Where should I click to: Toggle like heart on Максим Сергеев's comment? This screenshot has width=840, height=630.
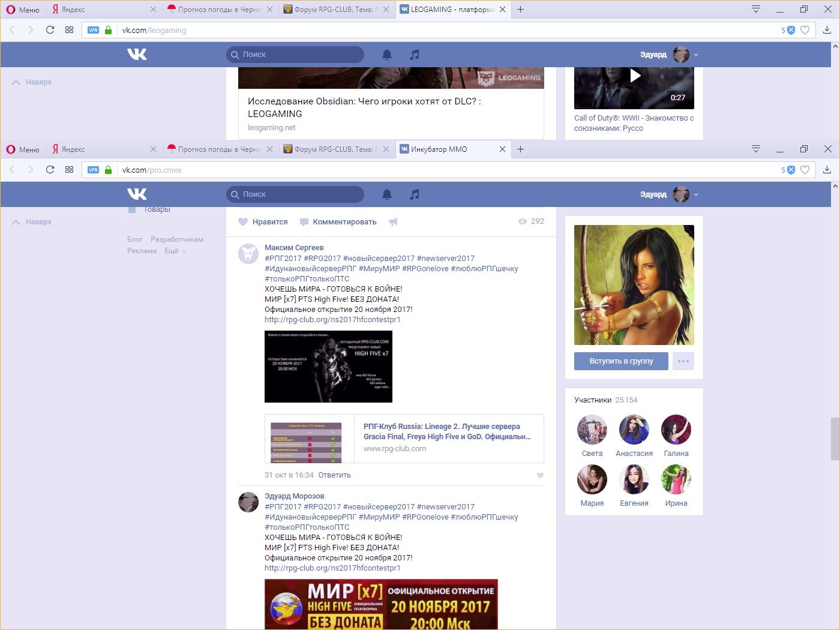tap(540, 475)
